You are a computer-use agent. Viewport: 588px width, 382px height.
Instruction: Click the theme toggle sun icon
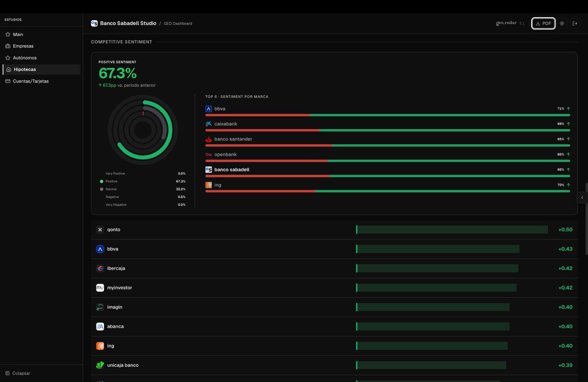(x=562, y=23)
